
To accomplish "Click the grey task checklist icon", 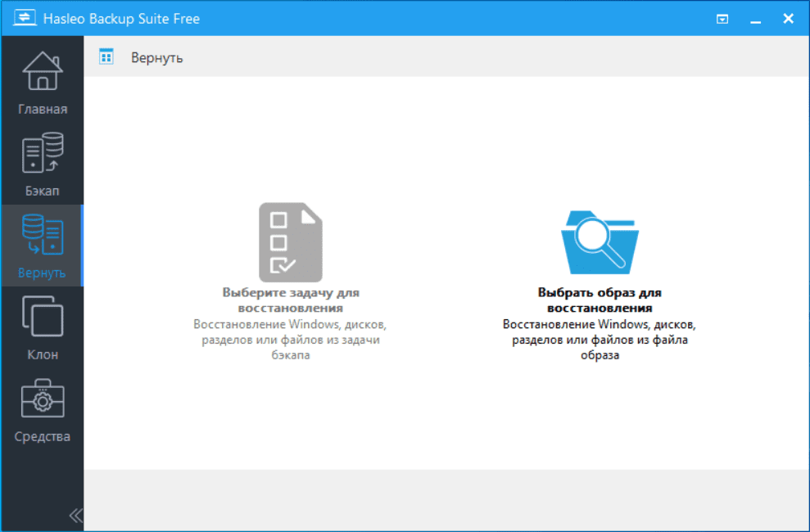I will (x=290, y=242).
